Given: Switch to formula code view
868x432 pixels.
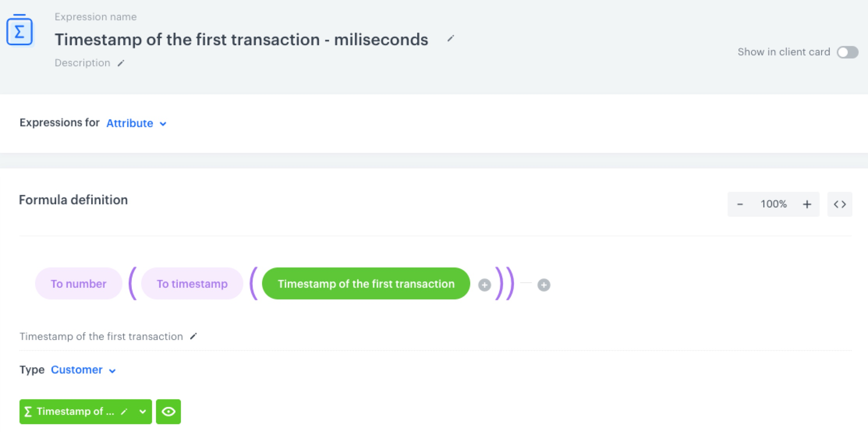Looking at the screenshot, I should (x=840, y=204).
